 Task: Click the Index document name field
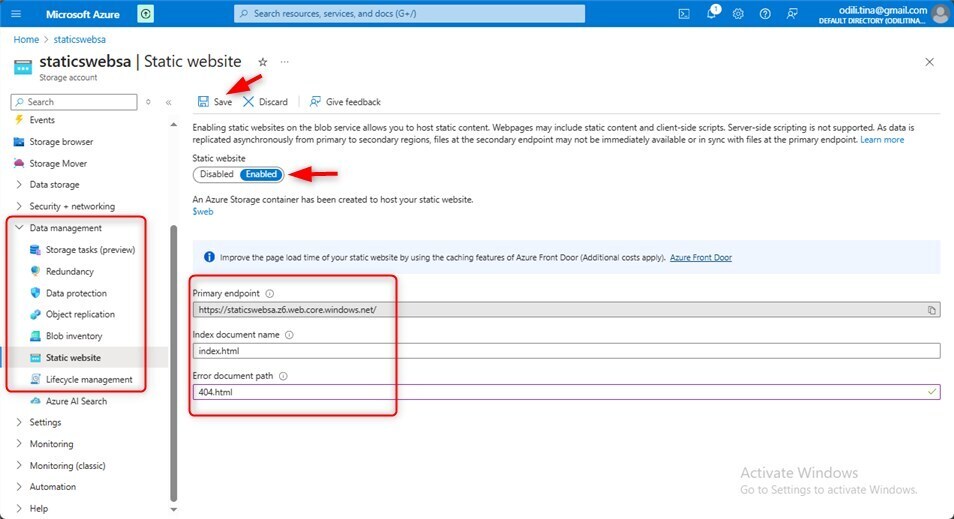pos(566,351)
